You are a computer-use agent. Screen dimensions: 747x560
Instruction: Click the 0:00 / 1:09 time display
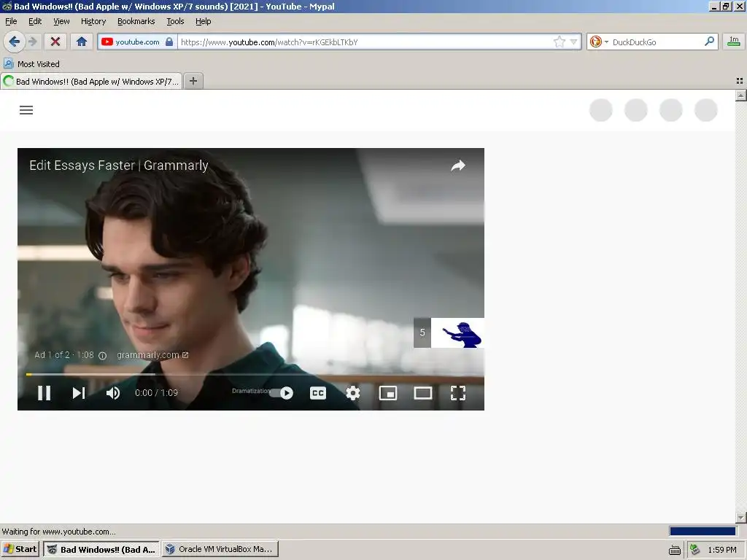coord(156,393)
